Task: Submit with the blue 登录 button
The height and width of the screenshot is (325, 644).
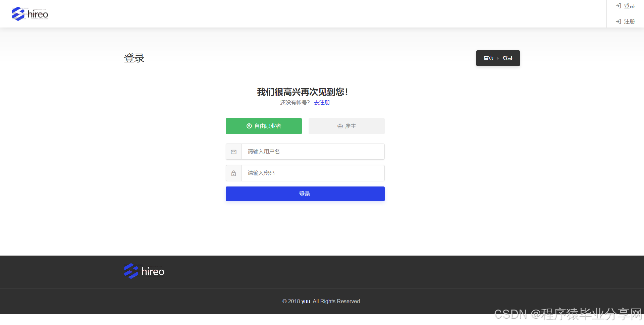Action: pos(305,194)
